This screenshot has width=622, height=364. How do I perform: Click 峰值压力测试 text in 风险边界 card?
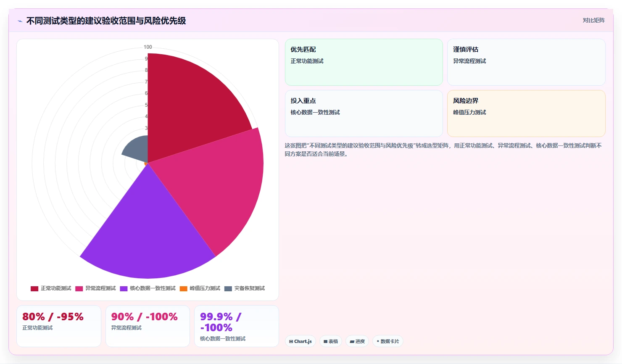pyautogui.click(x=469, y=112)
